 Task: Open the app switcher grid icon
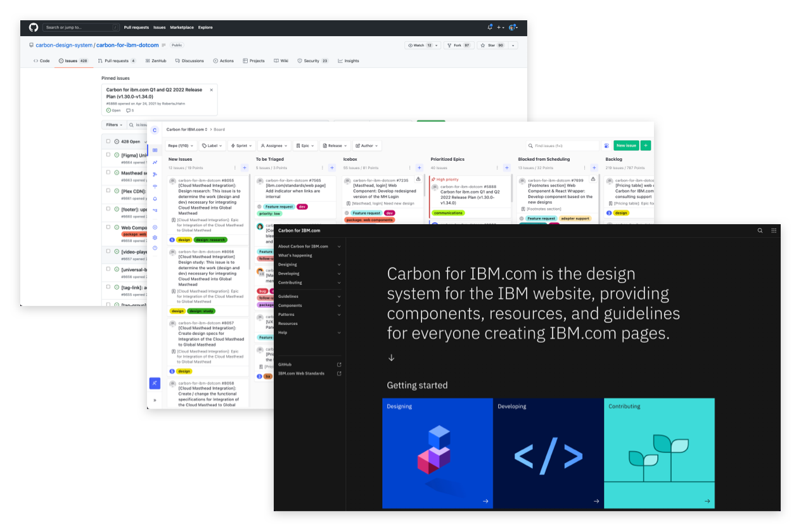pos(774,231)
